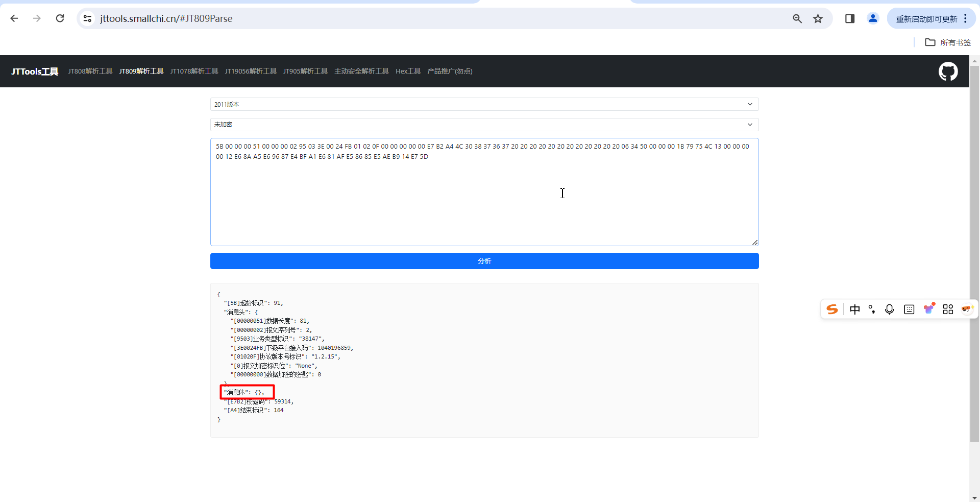Open the 主动安全解析工具 page
This screenshot has height=502, width=980.
point(361,71)
